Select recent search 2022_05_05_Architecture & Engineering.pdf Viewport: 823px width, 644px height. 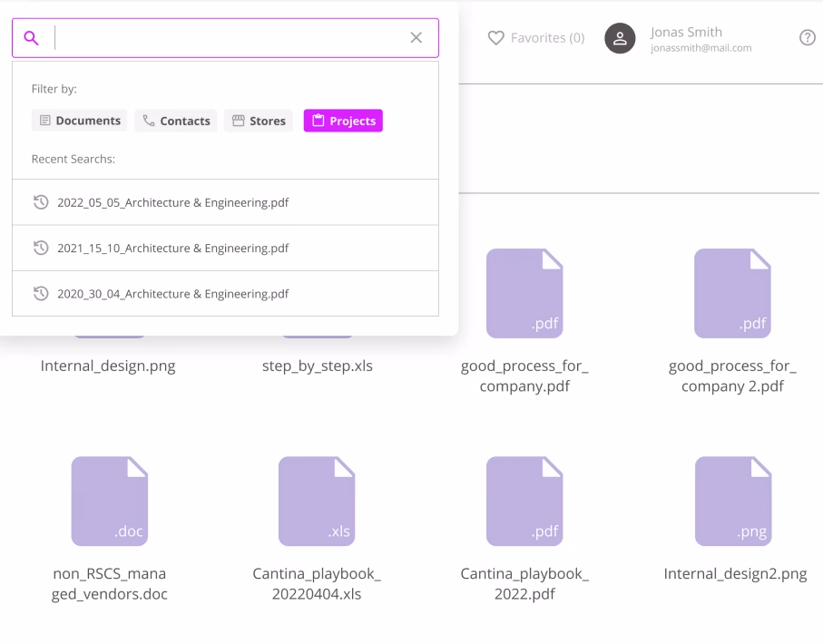click(226, 202)
